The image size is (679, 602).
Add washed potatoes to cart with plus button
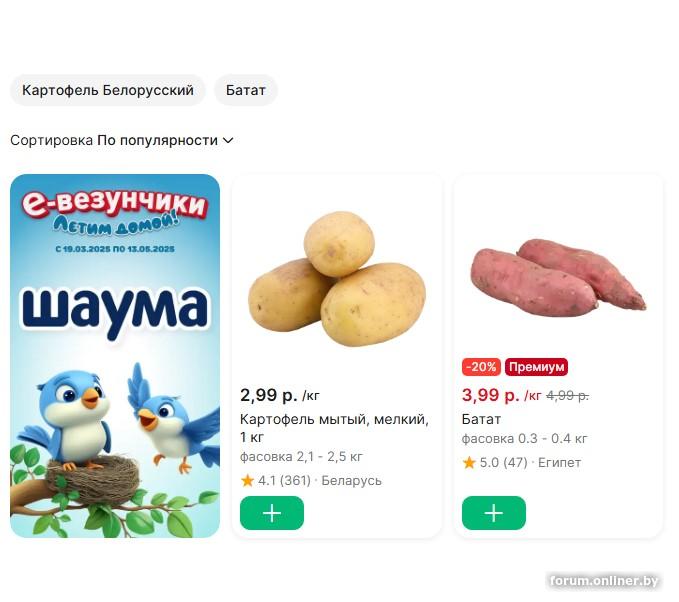[x=272, y=513]
